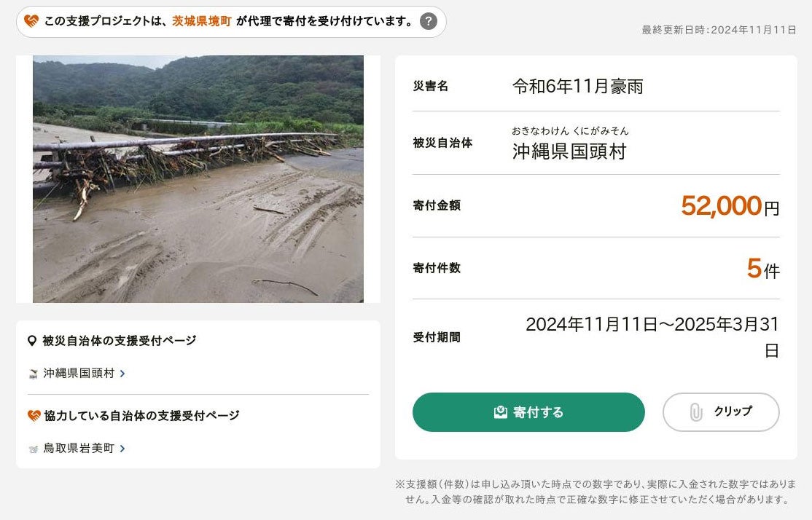Click the 令和6年11月豪雨 disaster name text
Image resolution: width=812 pixels, height=520 pixels.
coord(577,87)
